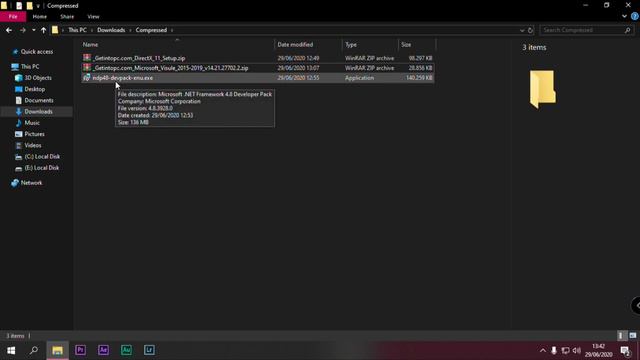
Task: Open the Home ribbon tab
Action: (x=40, y=17)
